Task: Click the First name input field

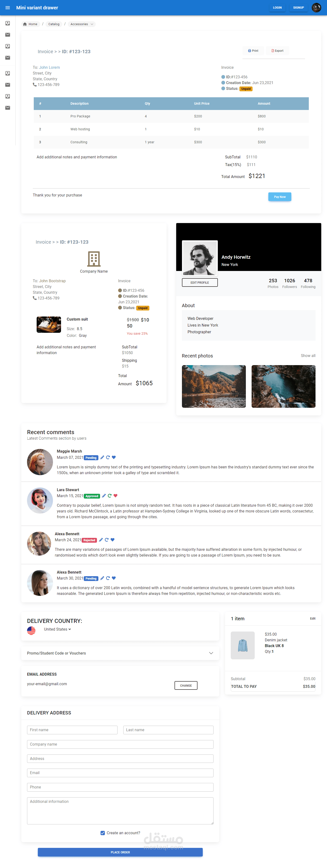Action: [x=72, y=730]
